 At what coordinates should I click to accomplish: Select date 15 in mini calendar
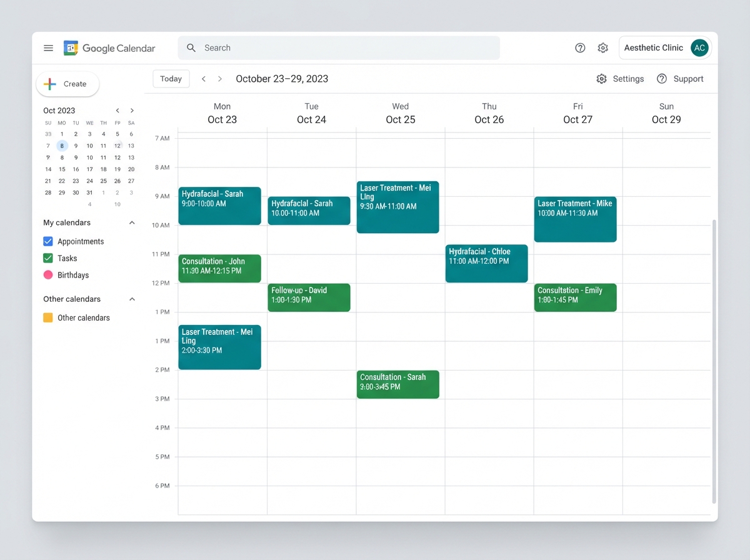tap(62, 169)
